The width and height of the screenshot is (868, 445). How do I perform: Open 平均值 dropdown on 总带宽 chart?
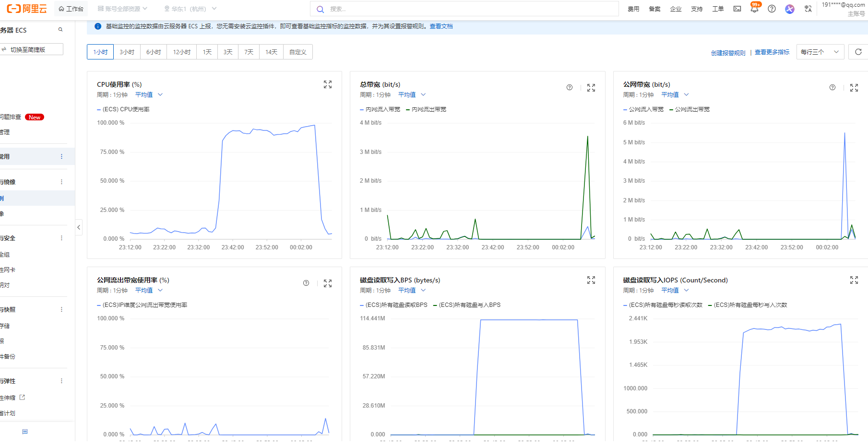click(412, 94)
